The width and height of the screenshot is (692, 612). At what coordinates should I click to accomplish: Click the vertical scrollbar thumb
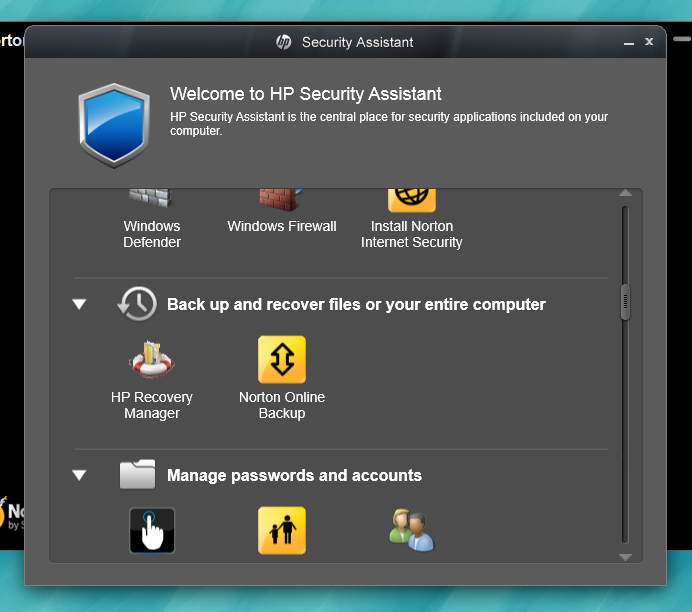coord(625,302)
